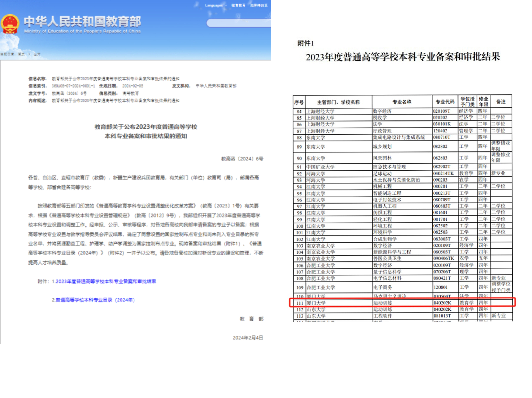Click the 公开 breadcrumb item
532x398 pixels.
click(x=37, y=54)
